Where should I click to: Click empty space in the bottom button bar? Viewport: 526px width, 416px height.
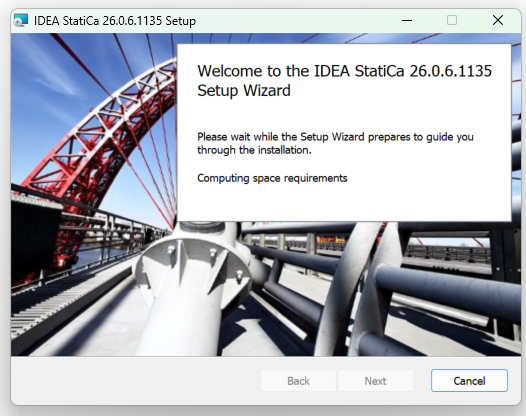[x=134, y=381]
